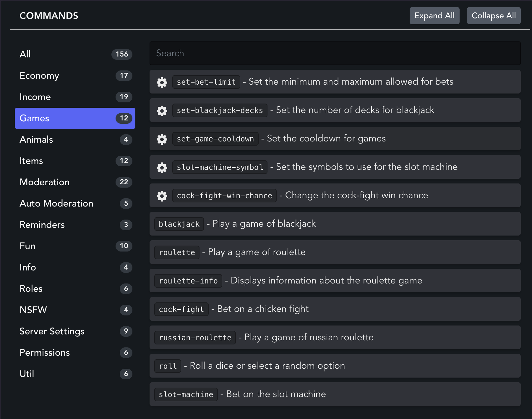Image resolution: width=532 pixels, height=419 pixels.
Task: Expand the roll command entry
Action: point(335,366)
